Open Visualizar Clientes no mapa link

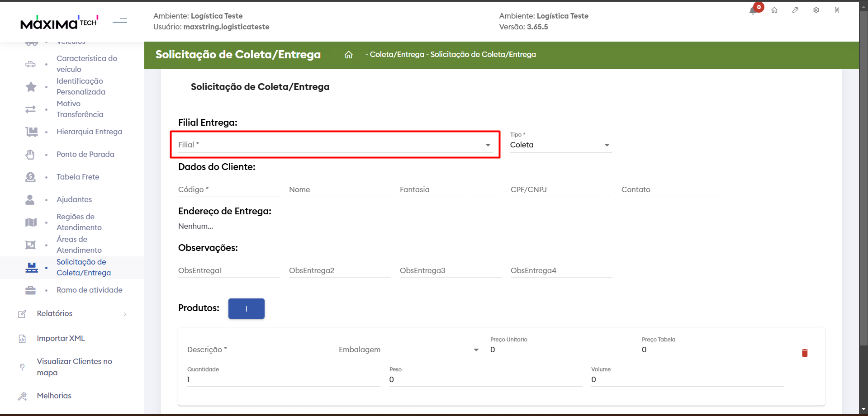(x=74, y=367)
